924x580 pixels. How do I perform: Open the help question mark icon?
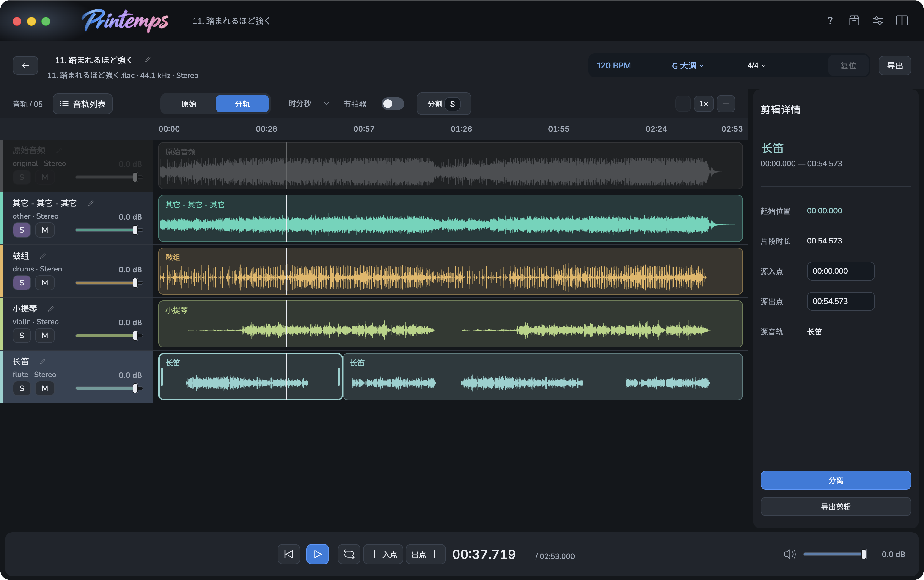click(x=830, y=21)
